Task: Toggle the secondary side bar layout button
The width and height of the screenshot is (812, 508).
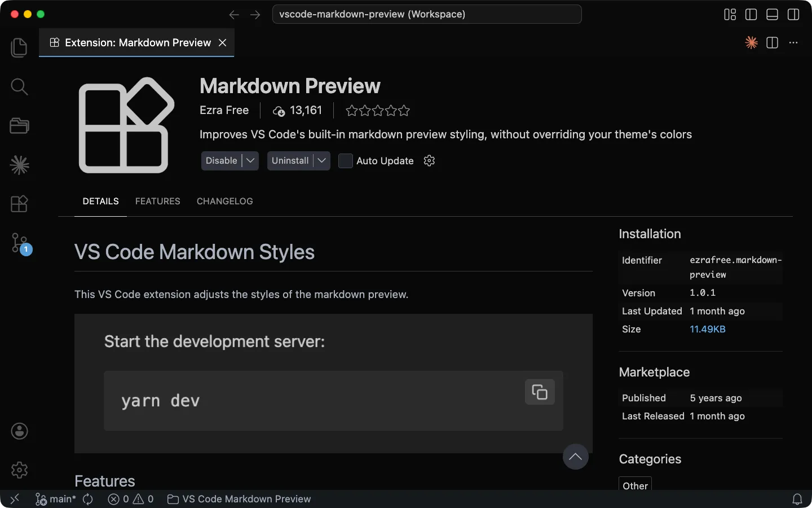Action: coord(793,15)
